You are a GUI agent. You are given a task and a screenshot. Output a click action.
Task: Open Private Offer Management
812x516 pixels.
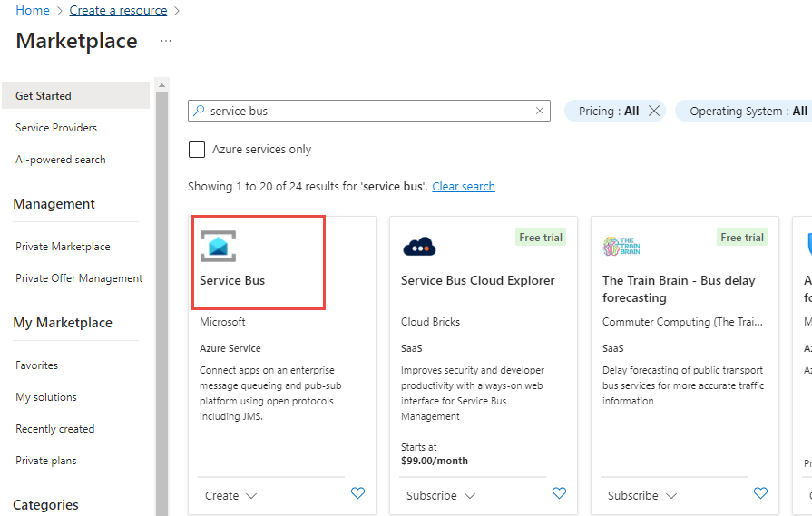tap(79, 278)
